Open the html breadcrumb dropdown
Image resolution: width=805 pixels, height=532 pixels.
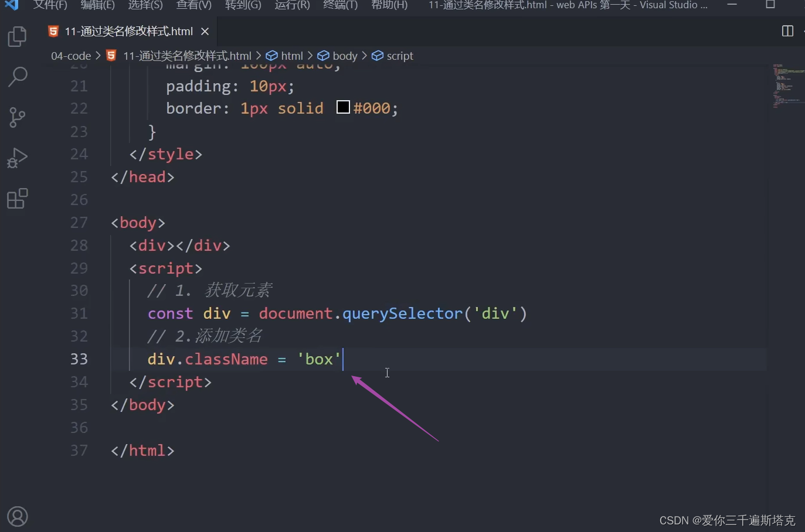292,55
